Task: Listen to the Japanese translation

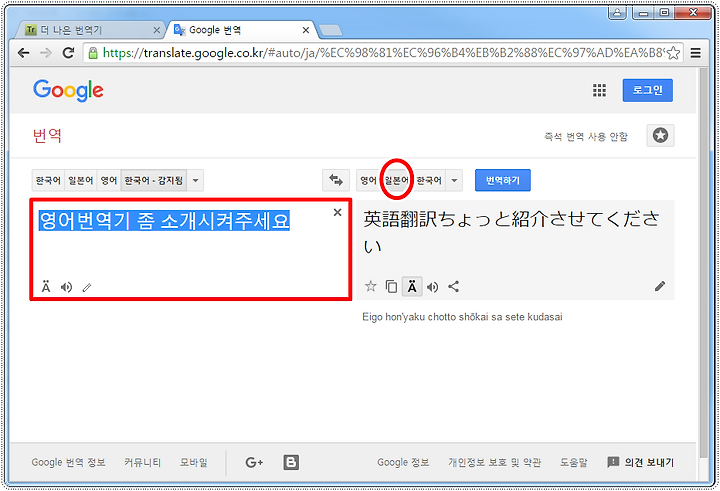Action: pos(433,287)
